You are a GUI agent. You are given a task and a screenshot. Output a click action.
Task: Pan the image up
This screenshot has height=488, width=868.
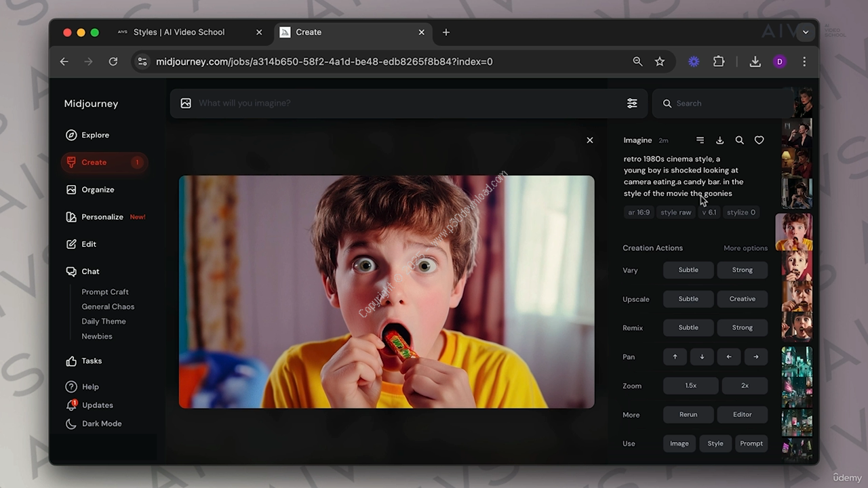click(675, 357)
